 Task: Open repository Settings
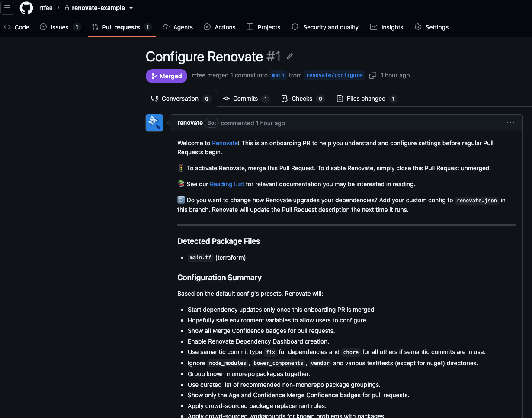tap(431, 27)
